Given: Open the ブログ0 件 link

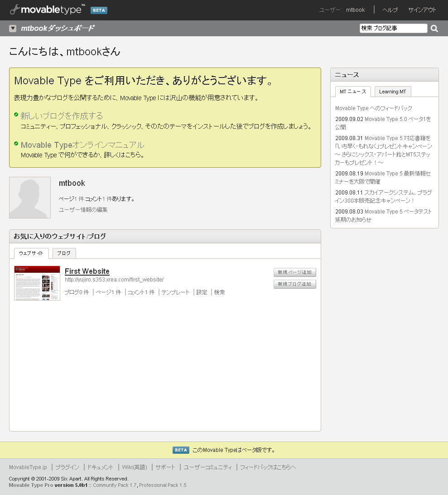Looking at the screenshot, I should [x=77, y=292].
